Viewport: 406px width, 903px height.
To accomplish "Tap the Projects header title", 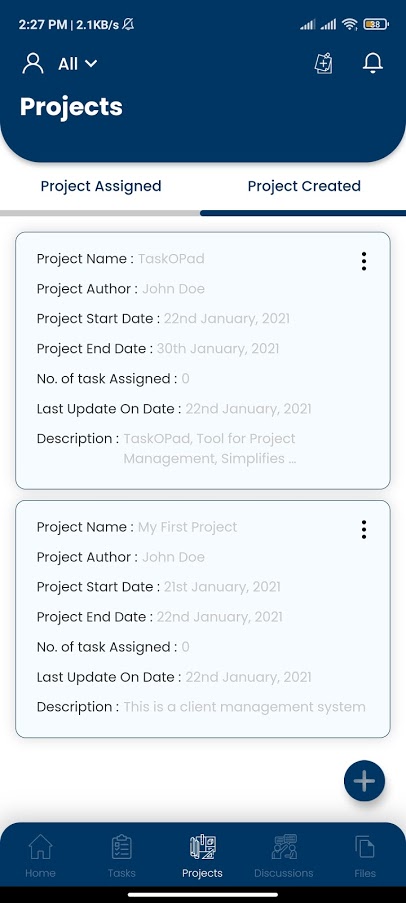I will (71, 107).
